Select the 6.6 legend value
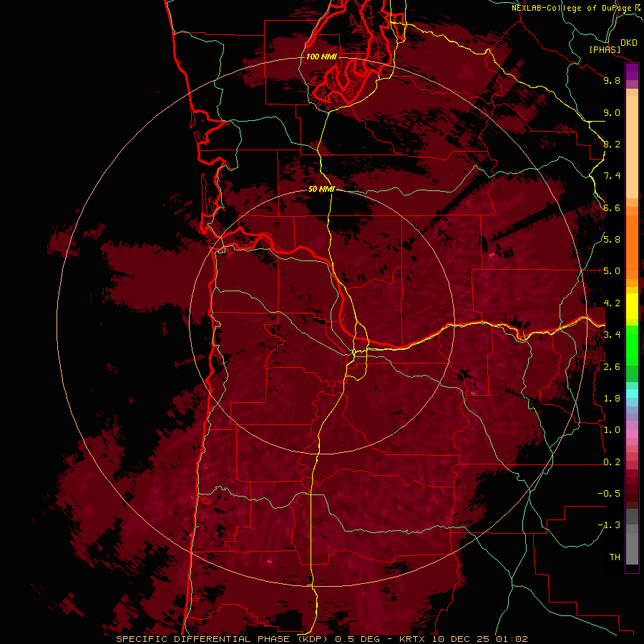The image size is (644, 644). (612, 208)
